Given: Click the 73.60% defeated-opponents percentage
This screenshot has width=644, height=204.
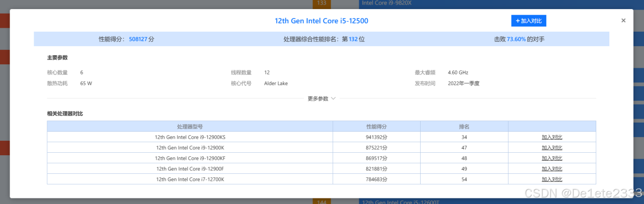Looking at the screenshot, I should [x=516, y=39].
